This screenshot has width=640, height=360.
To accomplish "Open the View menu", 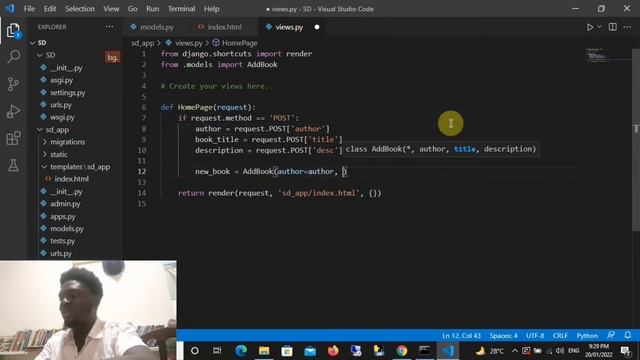I will click(x=111, y=9).
